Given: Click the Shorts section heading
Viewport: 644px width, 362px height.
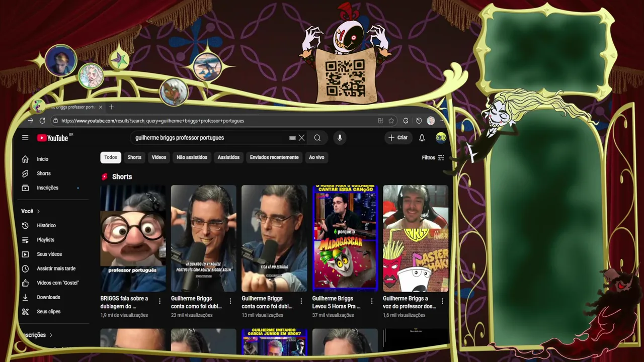Looking at the screenshot, I should [x=122, y=177].
